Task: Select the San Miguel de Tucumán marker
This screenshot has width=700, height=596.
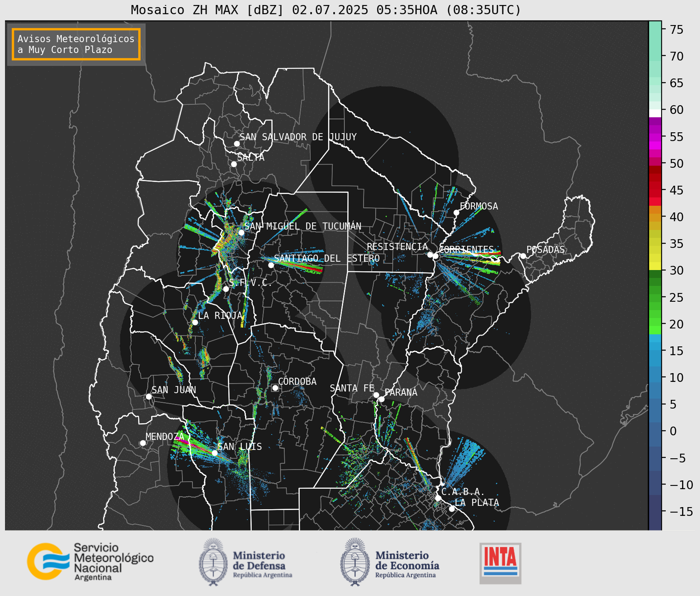Action: [241, 232]
